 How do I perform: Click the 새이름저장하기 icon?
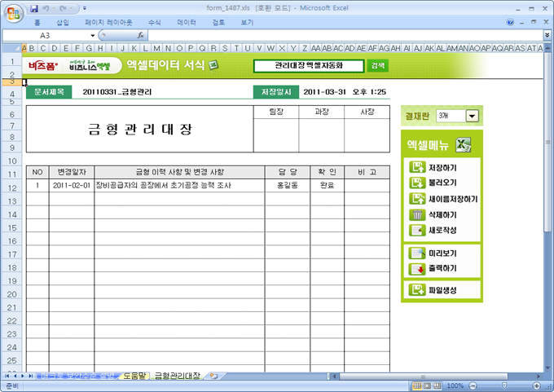point(417,199)
